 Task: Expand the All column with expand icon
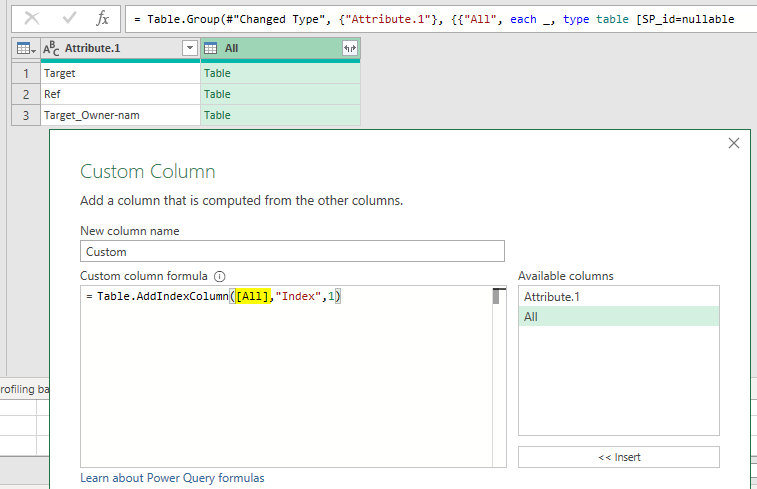point(350,48)
